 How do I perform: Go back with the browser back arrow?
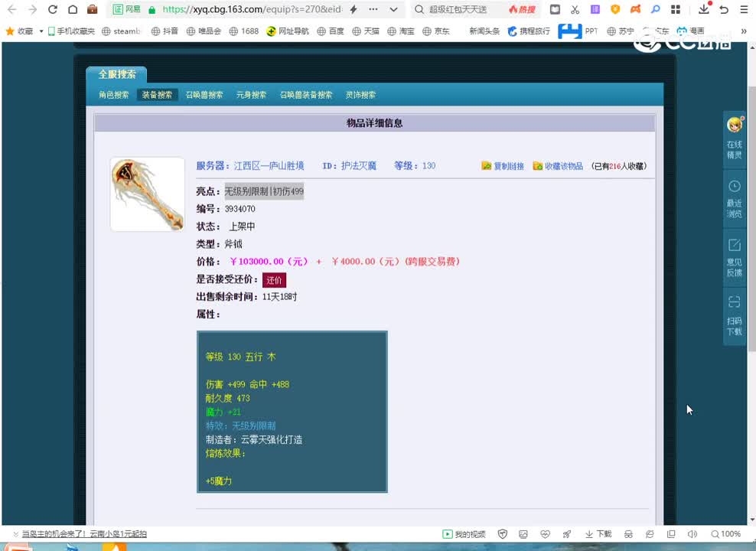click(12, 9)
